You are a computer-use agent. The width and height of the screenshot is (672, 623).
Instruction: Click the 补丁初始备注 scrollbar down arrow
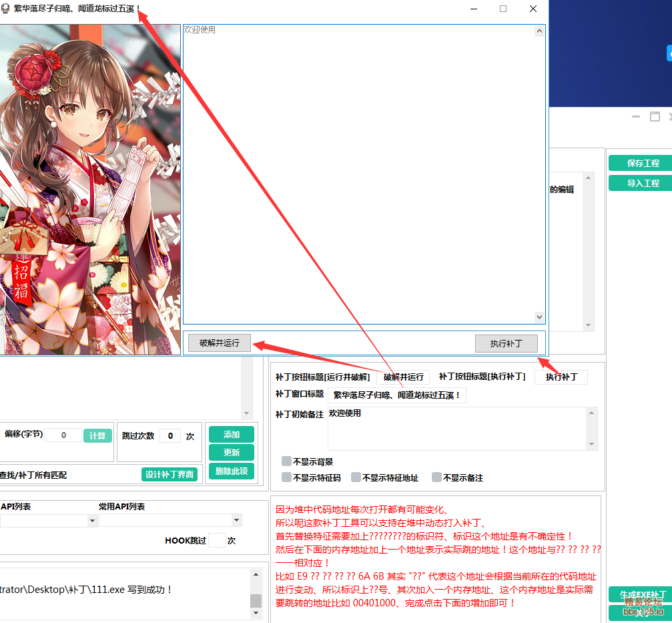tap(591, 444)
